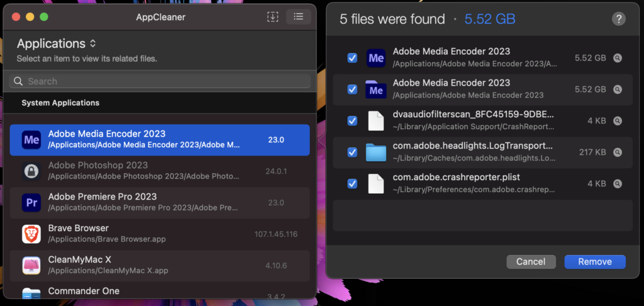644x306 pixels.
Task: Click the magnifier icon in Search field
Action: click(x=18, y=81)
